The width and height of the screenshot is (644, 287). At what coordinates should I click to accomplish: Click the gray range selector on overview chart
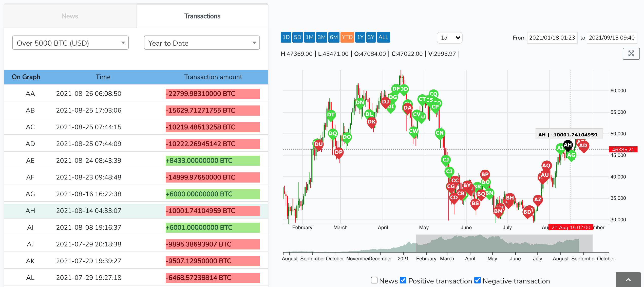pos(504,243)
